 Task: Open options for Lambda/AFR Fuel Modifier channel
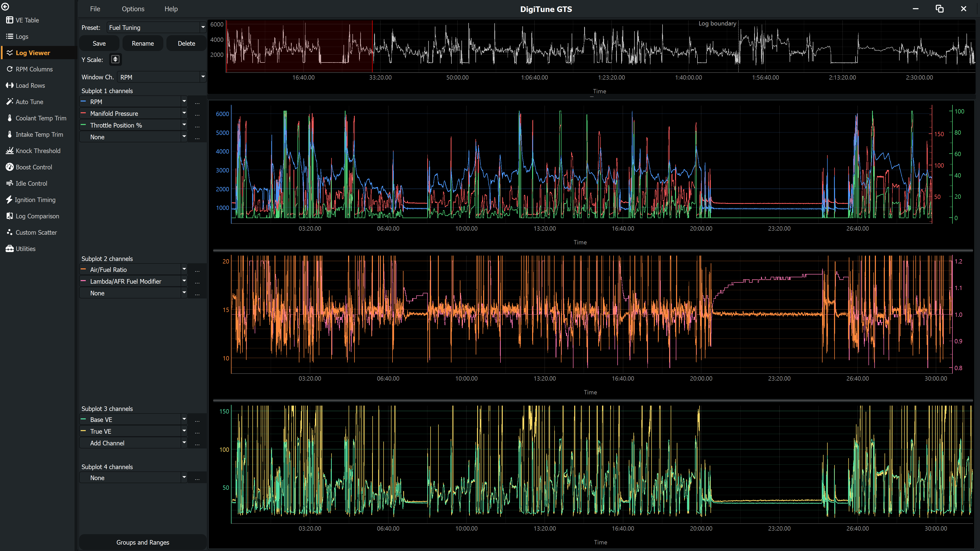[x=197, y=281]
